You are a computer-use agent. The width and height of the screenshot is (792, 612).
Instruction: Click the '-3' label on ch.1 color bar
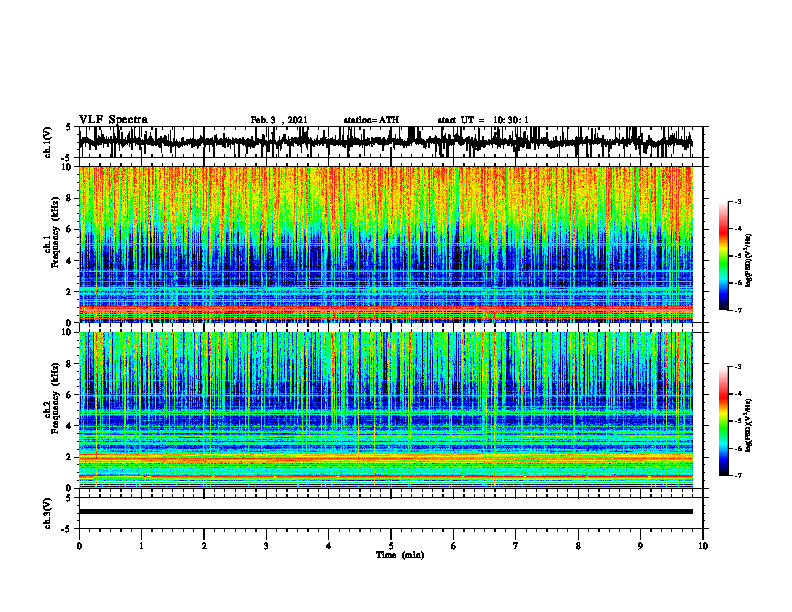[x=738, y=202]
